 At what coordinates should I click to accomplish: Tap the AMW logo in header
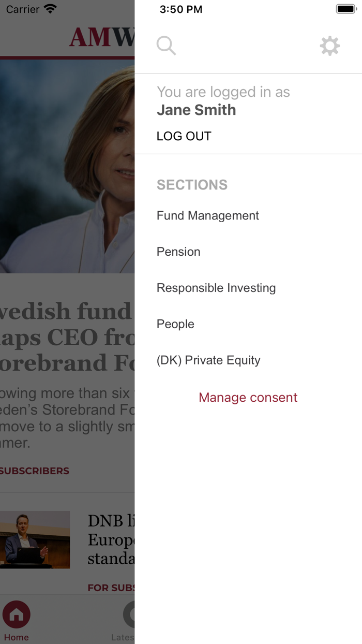[x=102, y=37]
